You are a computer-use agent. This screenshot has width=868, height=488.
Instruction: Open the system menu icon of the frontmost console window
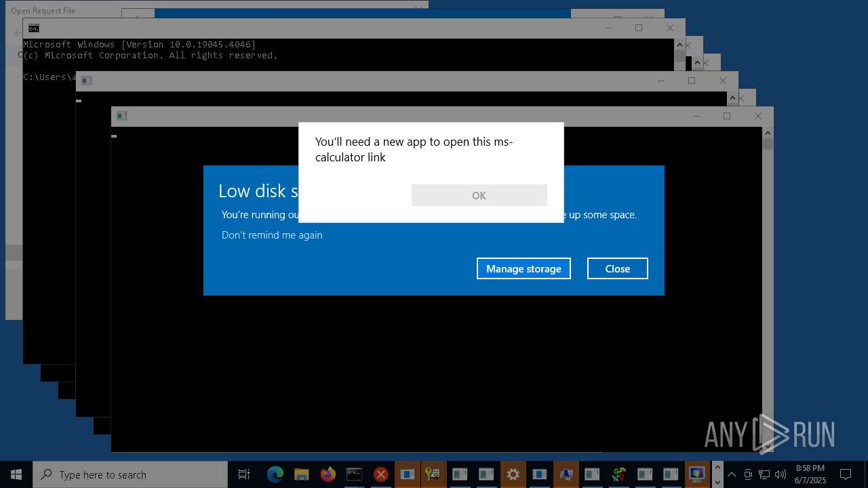click(x=122, y=116)
